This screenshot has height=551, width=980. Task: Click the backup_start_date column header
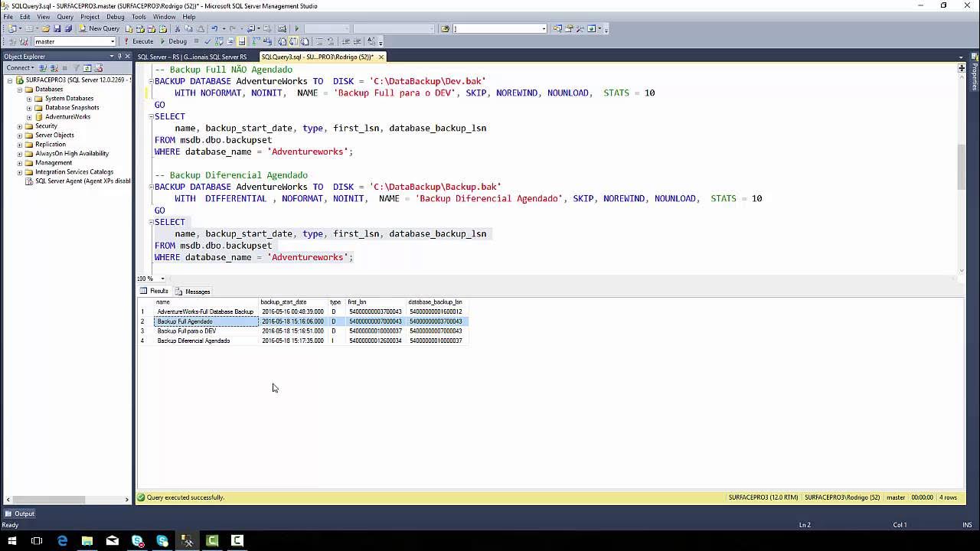point(293,302)
